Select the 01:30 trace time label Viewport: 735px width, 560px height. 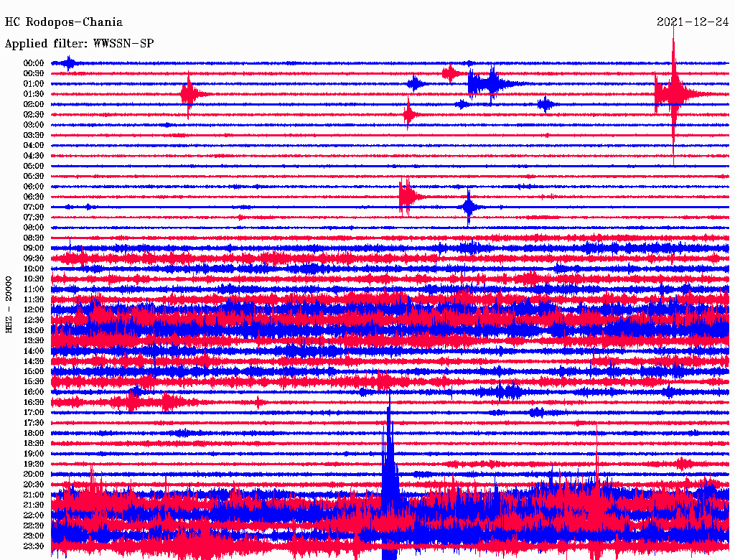34,94
